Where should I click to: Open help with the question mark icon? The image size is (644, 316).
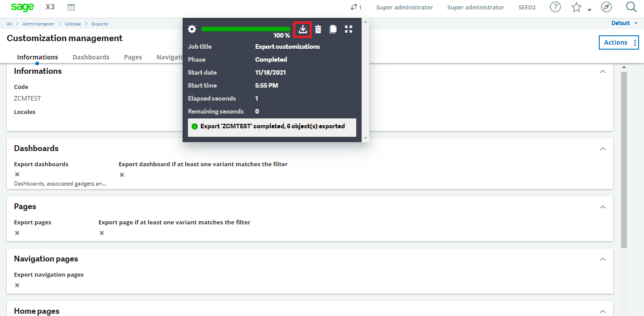(x=555, y=7)
